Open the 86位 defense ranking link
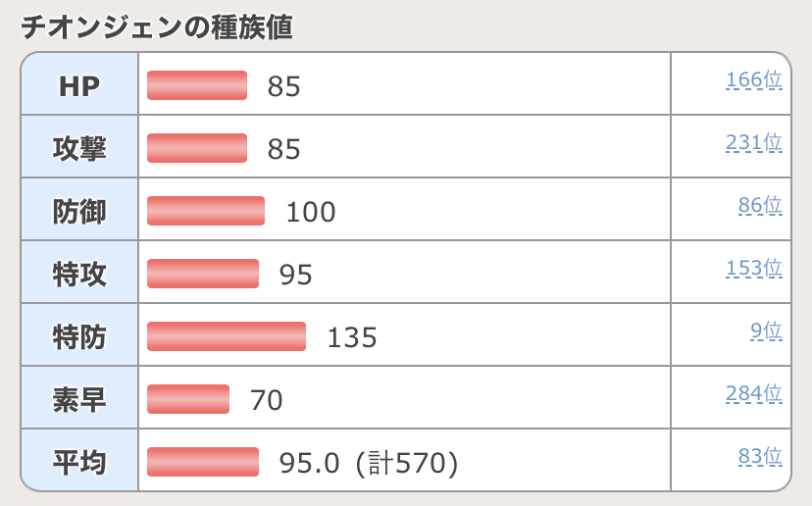This screenshot has width=812, height=506. coord(760,206)
